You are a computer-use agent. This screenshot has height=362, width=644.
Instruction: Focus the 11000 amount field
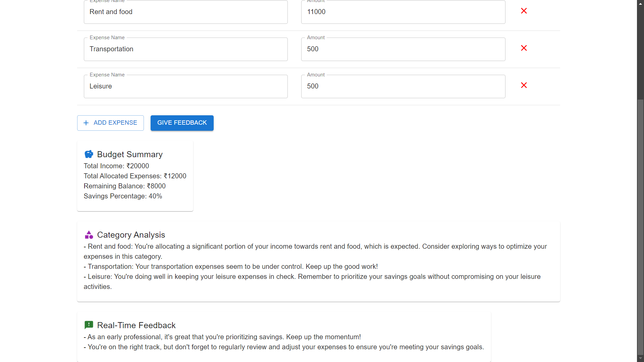(x=403, y=12)
